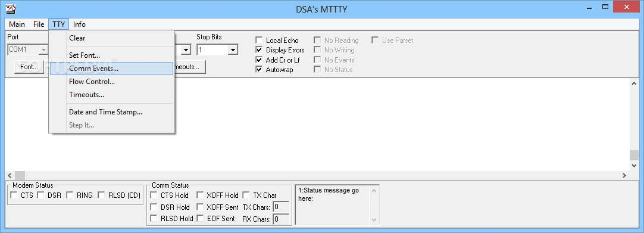The height and width of the screenshot is (233, 644).
Task: Toggle the XOFF Hold checkbox
Action: point(200,195)
